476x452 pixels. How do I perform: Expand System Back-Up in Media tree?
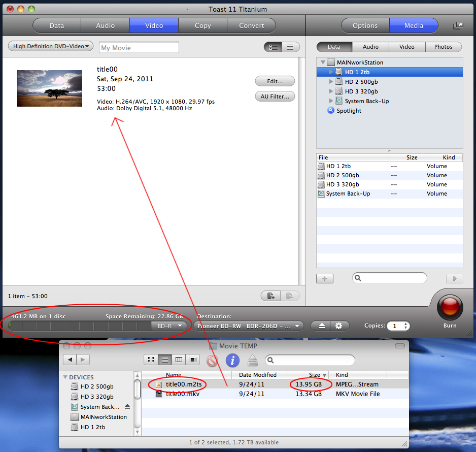(x=331, y=101)
